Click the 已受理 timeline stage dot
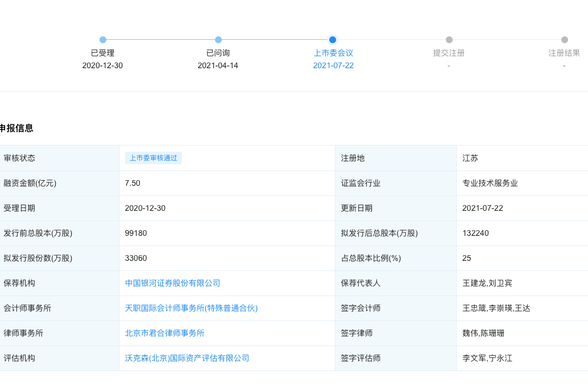 [x=103, y=40]
